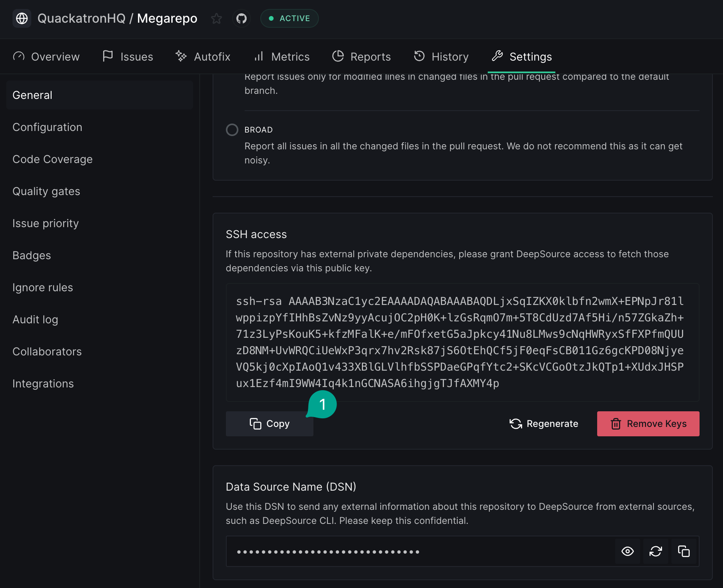The image size is (723, 588).
Task: Click the Reports pie chart icon
Action: click(x=338, y=56)
